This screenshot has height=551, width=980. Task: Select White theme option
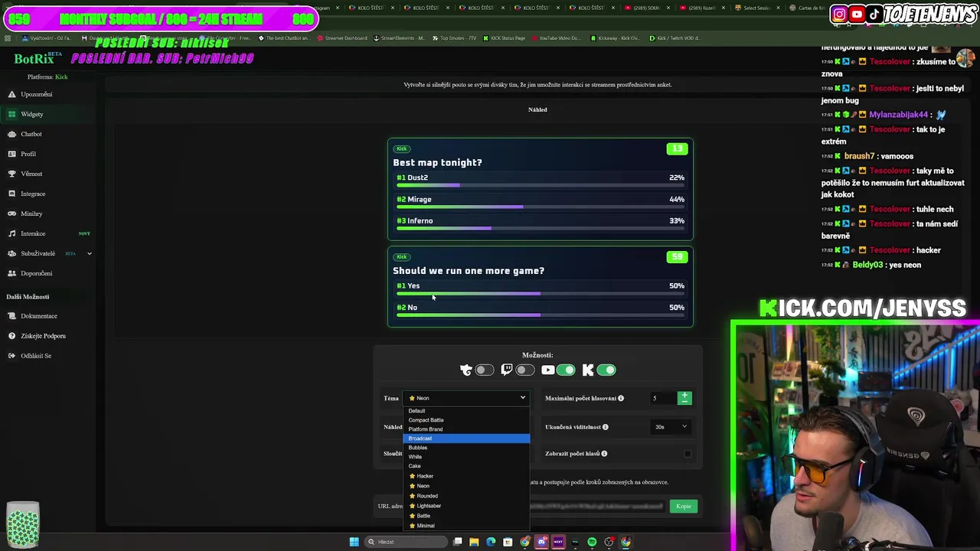point(466,457)
